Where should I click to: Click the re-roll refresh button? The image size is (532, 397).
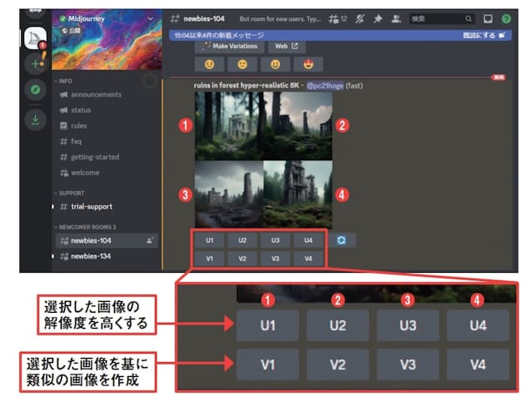click(x=342, y=240)
